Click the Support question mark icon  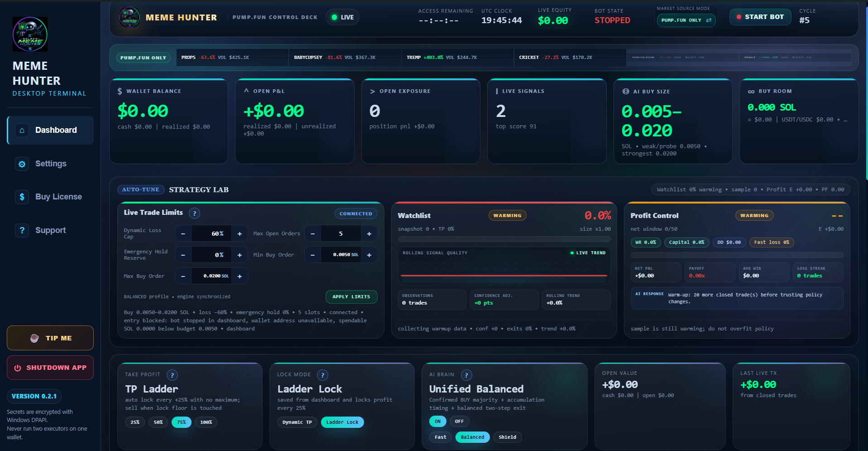[x=22, y=230]
